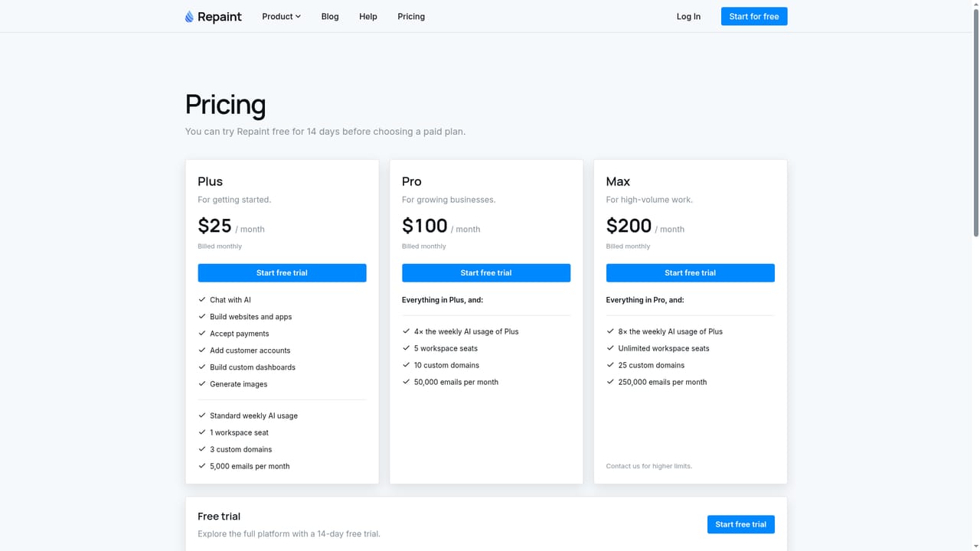Image resolution: width=980 pixels, height=551 pixels.
Task: Click the checkmark beside Standard weekly AI usage
Action: pyautogui.click(x=202, y=416)
